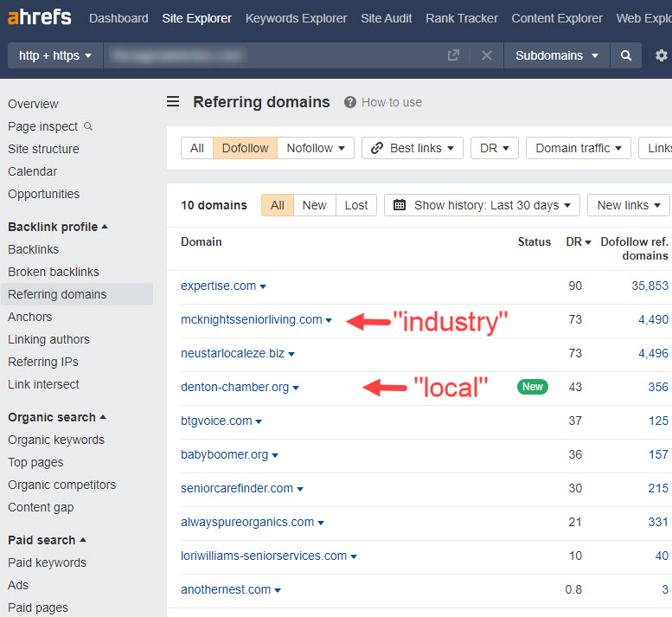Open Backlinks report
The width and height of the screenshot is (672, 617).
coord(34,249)
